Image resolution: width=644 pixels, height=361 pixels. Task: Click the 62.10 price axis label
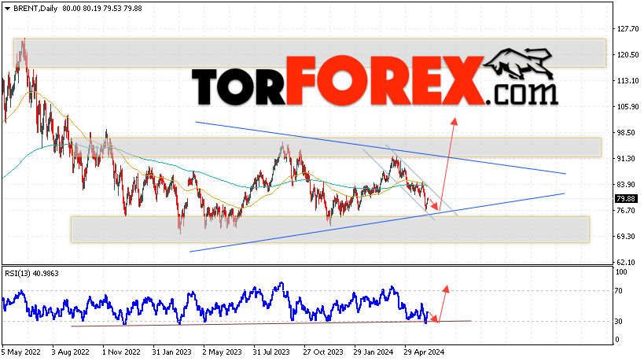(x=627, y=263)
